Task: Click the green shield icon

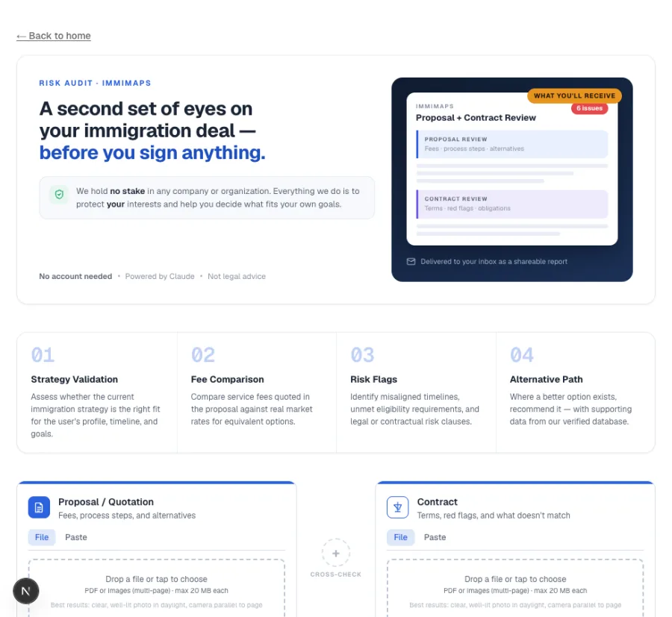Action: click(x=59, y=195)
